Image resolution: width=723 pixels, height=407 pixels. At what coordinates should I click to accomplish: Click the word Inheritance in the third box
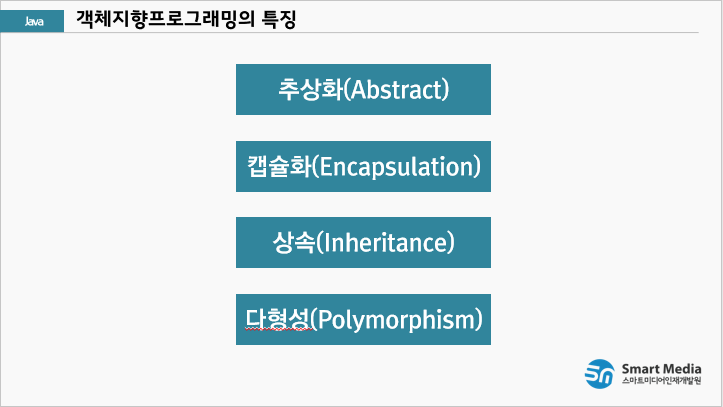point(385,243)
